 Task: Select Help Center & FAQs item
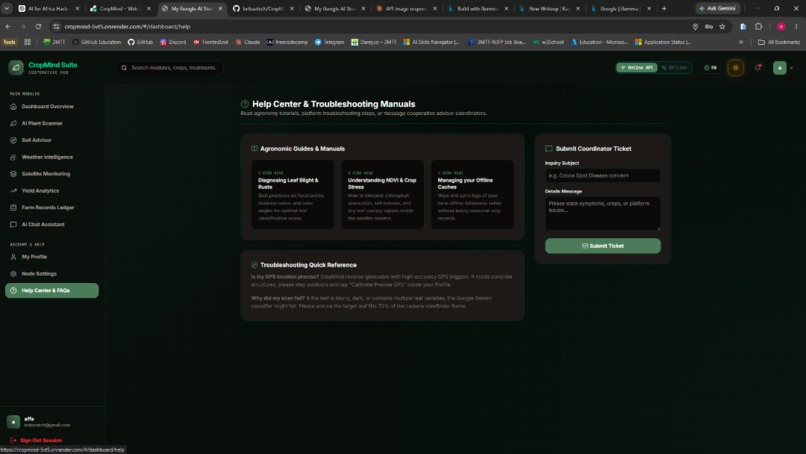(52, 290)
